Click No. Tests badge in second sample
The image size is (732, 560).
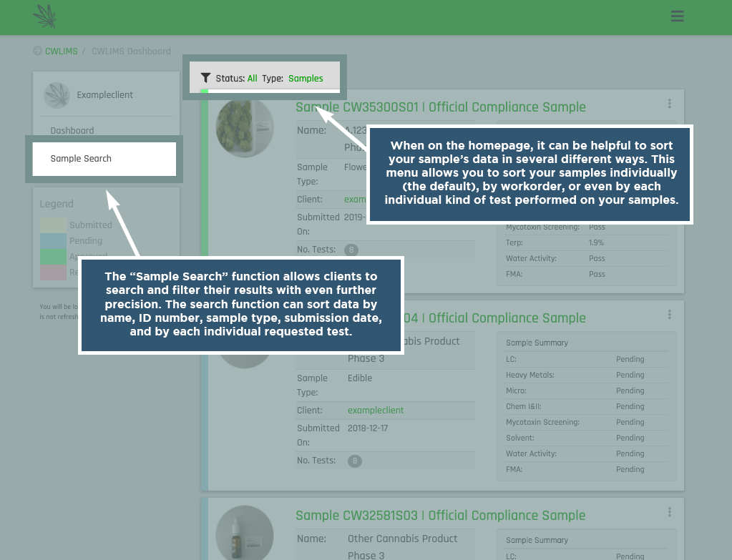pyautogui.click(x=355, y=461)
